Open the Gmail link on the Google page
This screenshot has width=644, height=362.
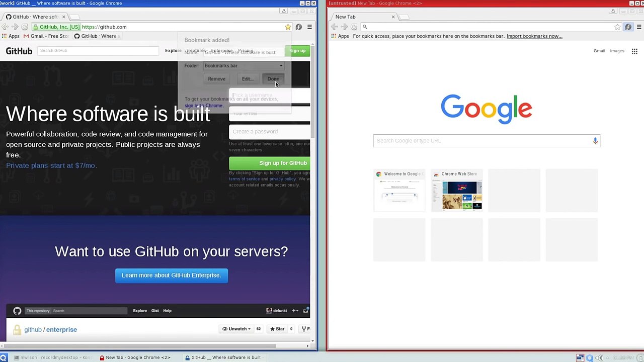[x=599, y=51]
